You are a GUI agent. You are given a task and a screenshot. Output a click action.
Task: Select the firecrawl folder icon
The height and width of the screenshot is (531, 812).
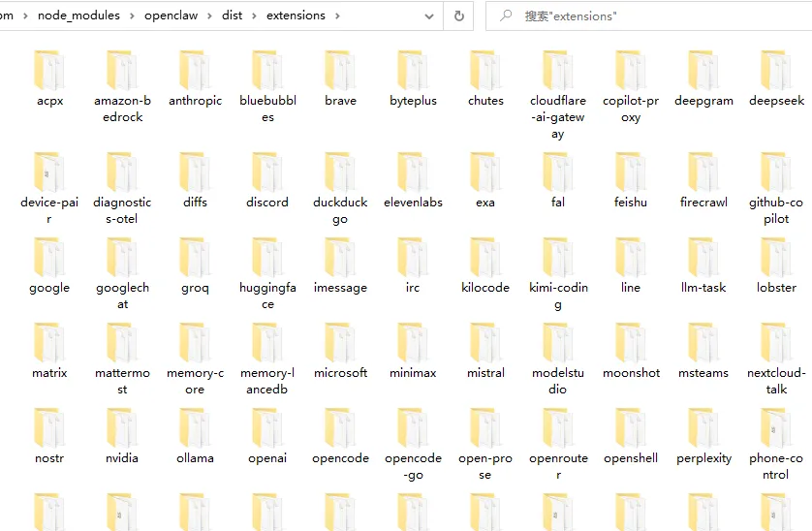tap(703, 172)
